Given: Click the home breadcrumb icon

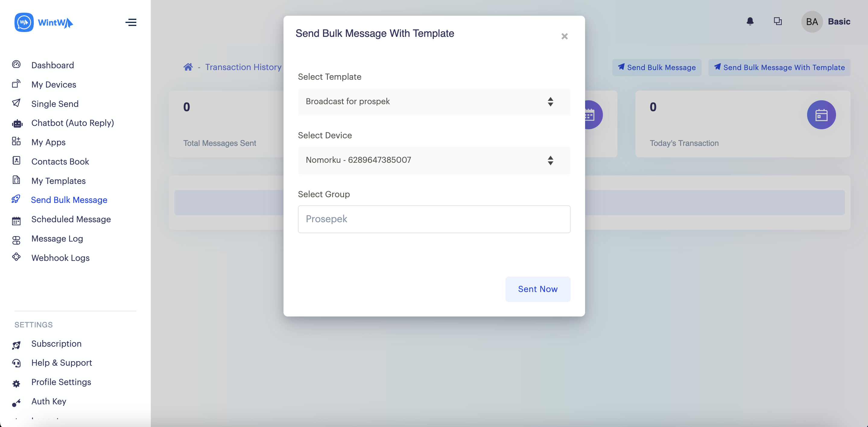Looking at the screenshot, I should (x=188, y=67).
